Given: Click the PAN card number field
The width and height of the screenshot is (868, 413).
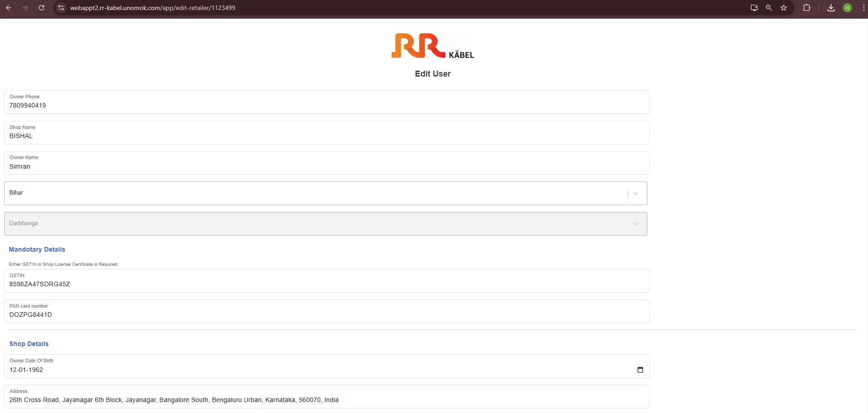Looking at the screenshot, I should (x=326, y=315).
